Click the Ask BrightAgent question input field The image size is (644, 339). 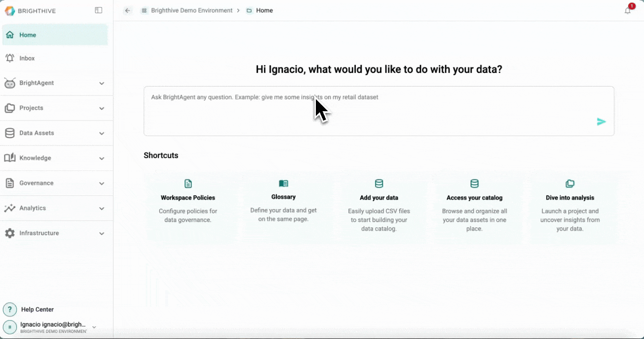379,111
